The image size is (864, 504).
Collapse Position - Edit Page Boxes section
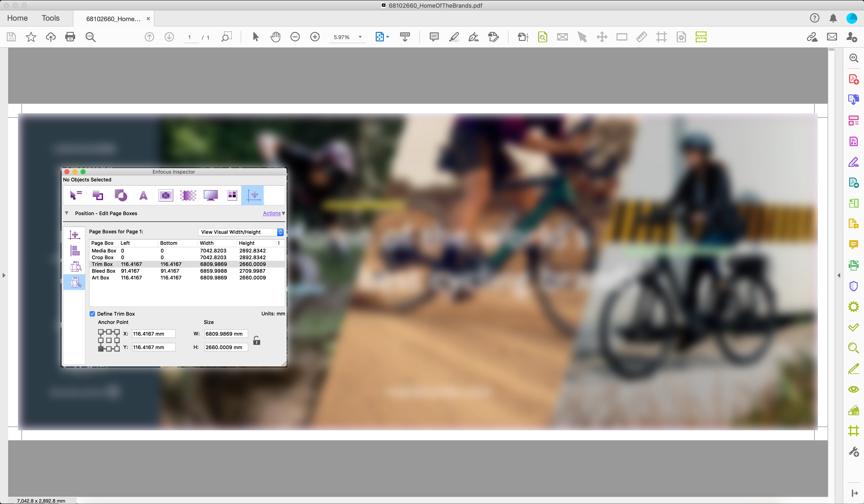point(67,213)
